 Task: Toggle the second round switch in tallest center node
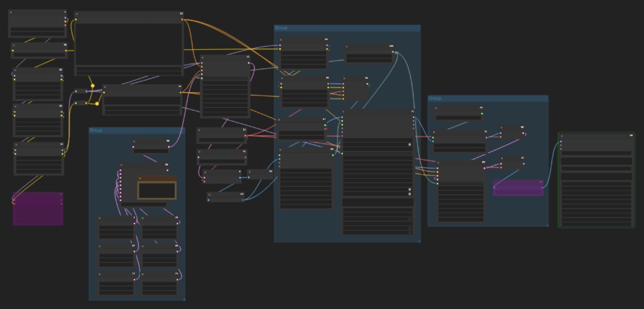tap(410, 190)
